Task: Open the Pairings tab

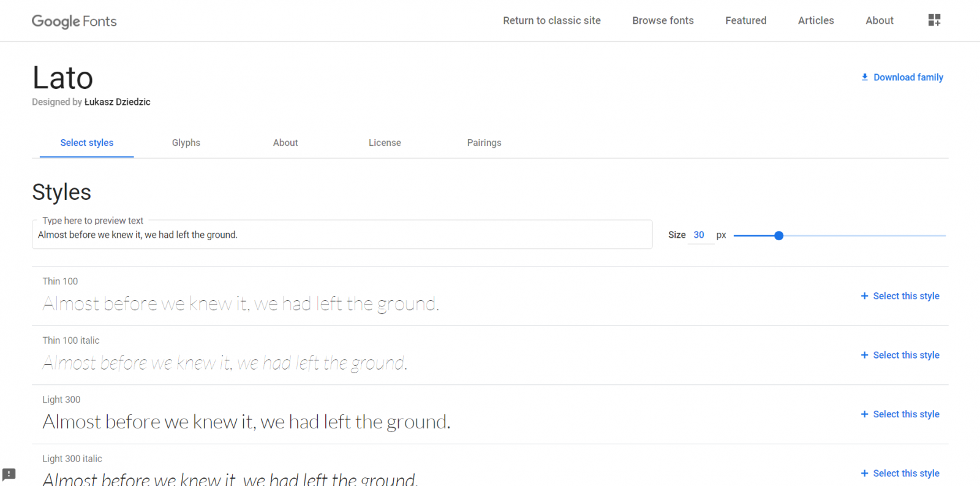Action: (x=484, y=143)
